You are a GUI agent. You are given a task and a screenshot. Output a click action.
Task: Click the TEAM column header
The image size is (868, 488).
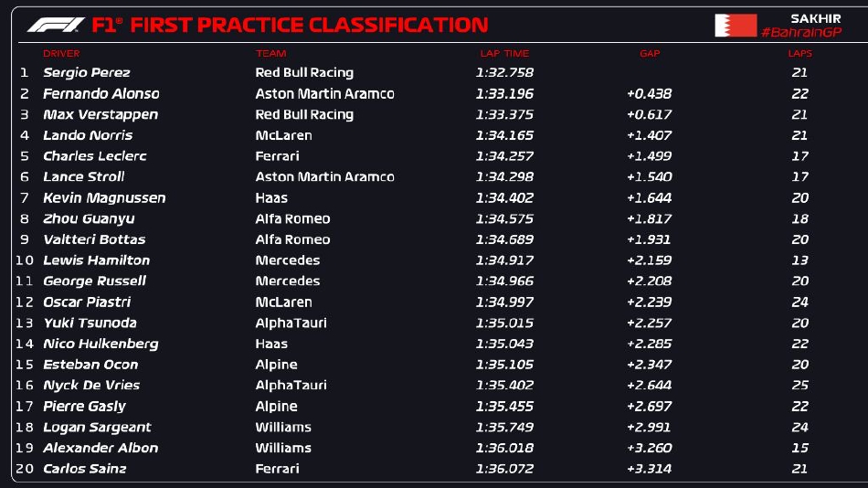270,53
